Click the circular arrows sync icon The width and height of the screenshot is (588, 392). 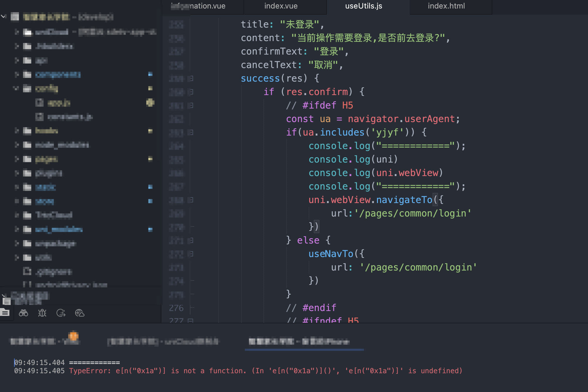point(61,313)
